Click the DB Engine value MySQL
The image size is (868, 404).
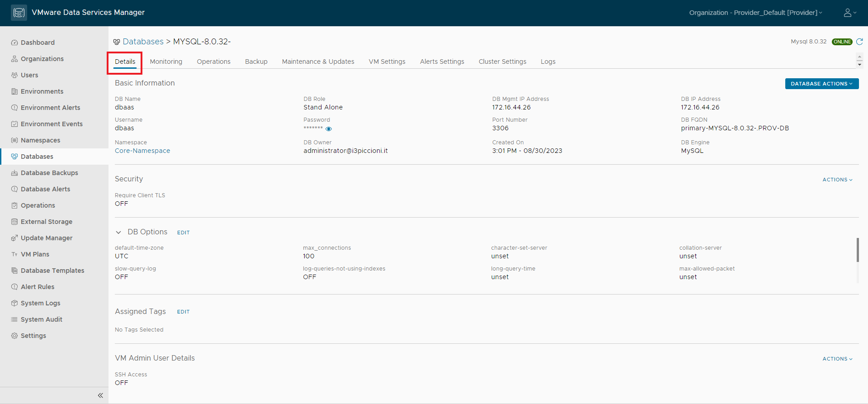tap(692, 151)
